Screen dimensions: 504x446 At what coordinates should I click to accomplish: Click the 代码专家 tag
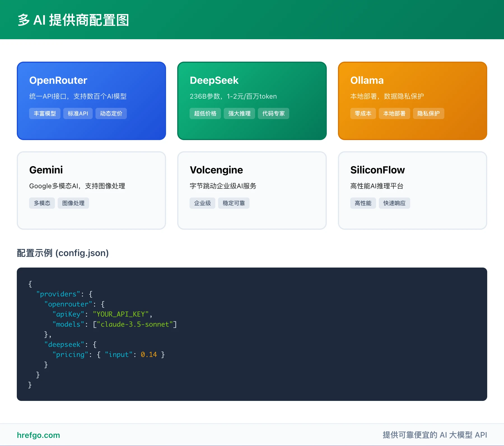coord(274,113)
